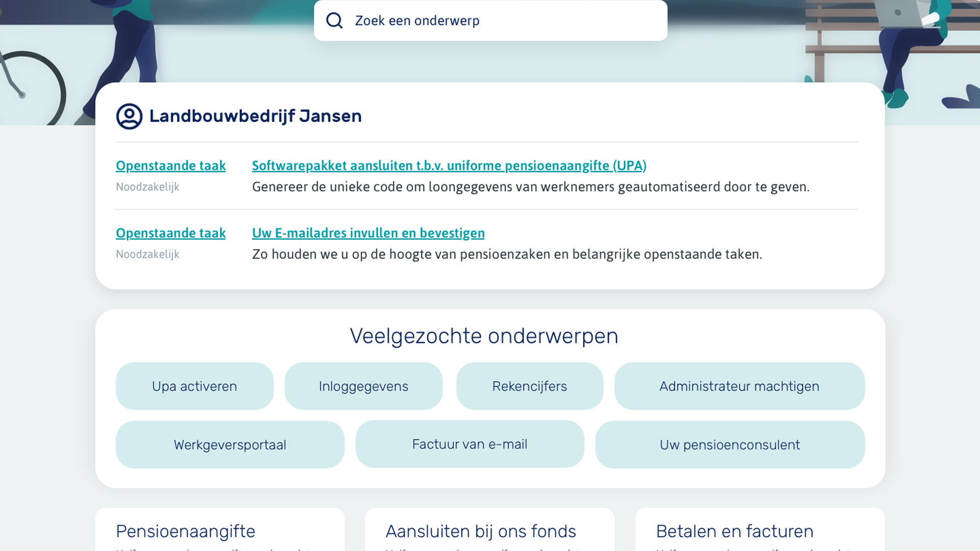The height and width of the screenshot is (551, 980).
Task: Click the 'Factuur van e-mail' button
Action: pos(470,444)
